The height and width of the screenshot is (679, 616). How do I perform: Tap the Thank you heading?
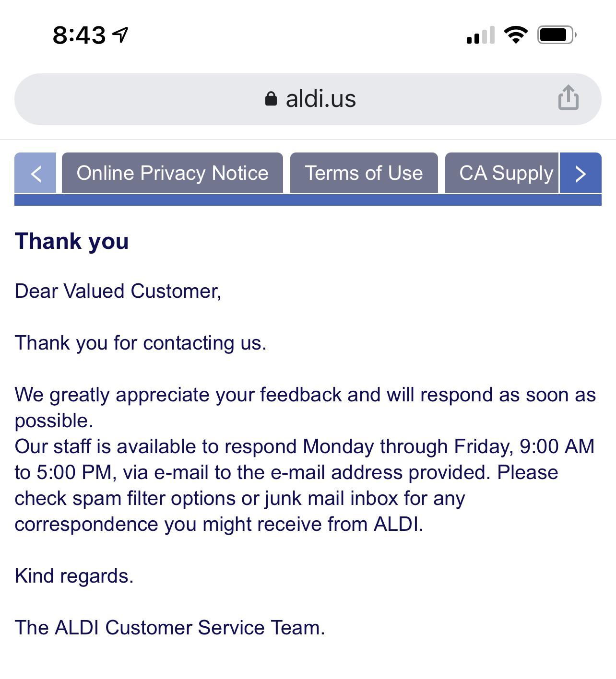(71, 241)
